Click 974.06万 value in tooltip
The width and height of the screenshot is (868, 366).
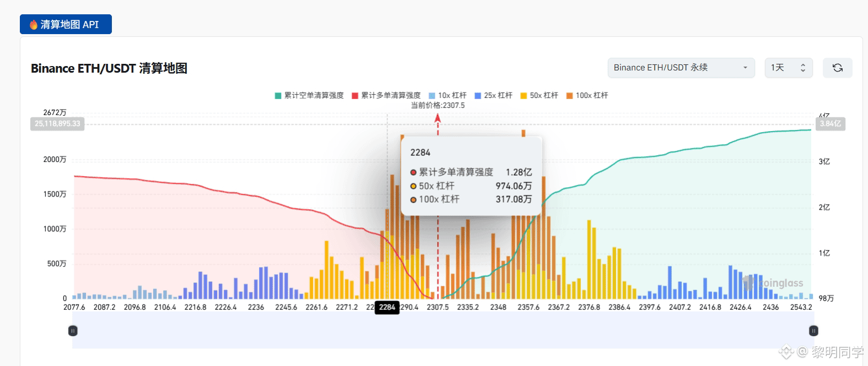pos(514,186)
